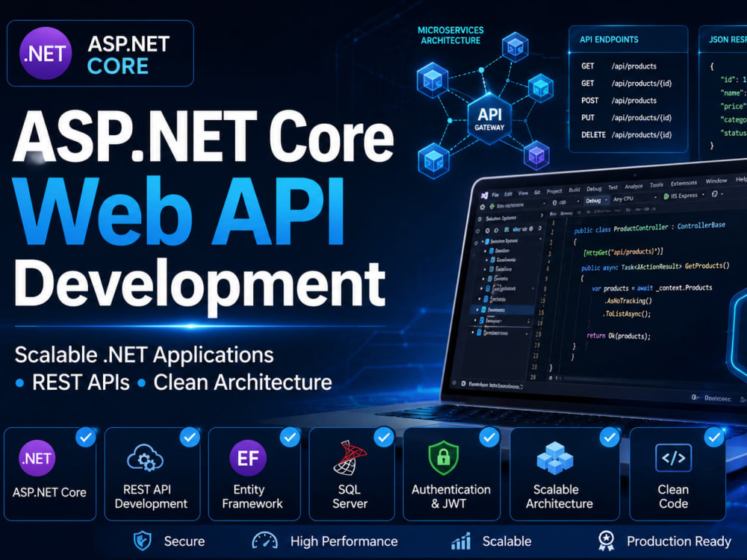The height and width of the screenshot is (560, 747).
Task: Click the Scalable Architecture card label
Action: click(560, 497)
